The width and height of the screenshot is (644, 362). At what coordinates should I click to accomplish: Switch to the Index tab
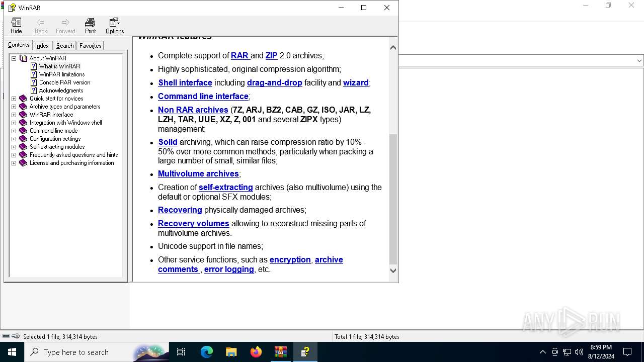coord(42,46)
